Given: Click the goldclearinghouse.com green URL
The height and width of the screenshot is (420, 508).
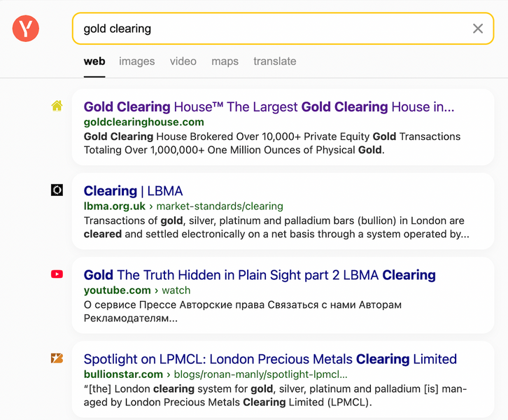Looking at the screenshot, I should pos(144,122).
